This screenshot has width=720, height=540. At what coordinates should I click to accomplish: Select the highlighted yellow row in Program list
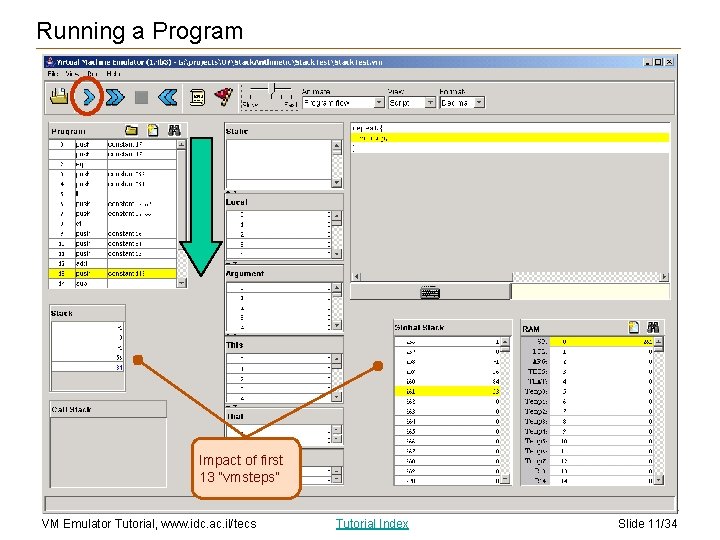[x=112, y=274]
